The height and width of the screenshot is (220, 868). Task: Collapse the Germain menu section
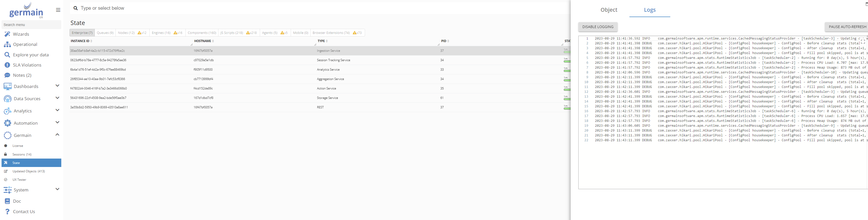coord(57,135)
